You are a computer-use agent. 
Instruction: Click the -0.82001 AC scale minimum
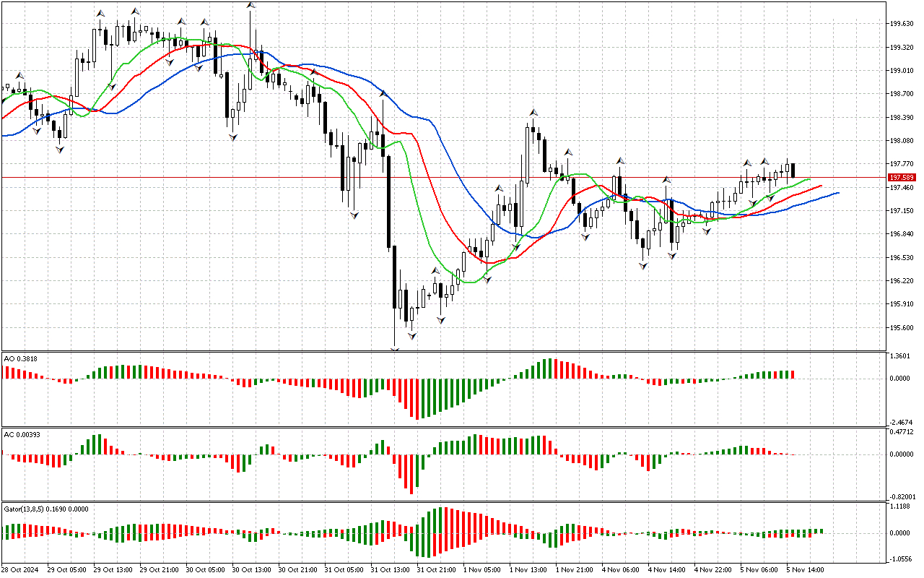point(903,497)
